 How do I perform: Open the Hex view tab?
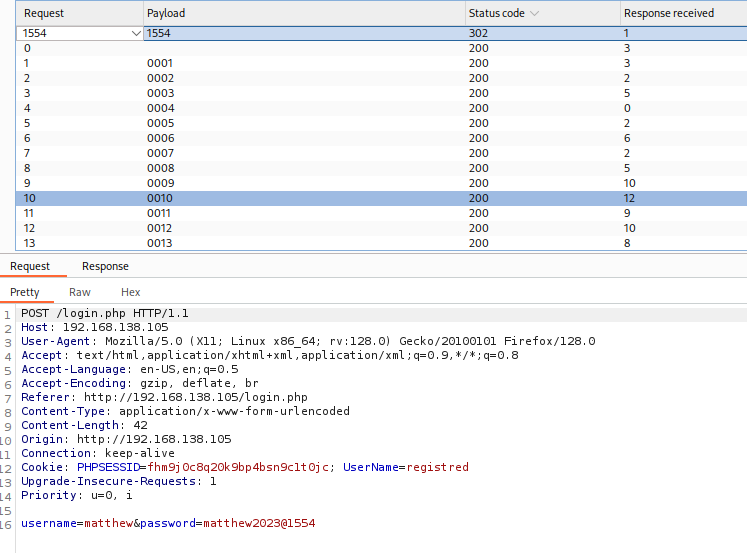click(130, 292)
